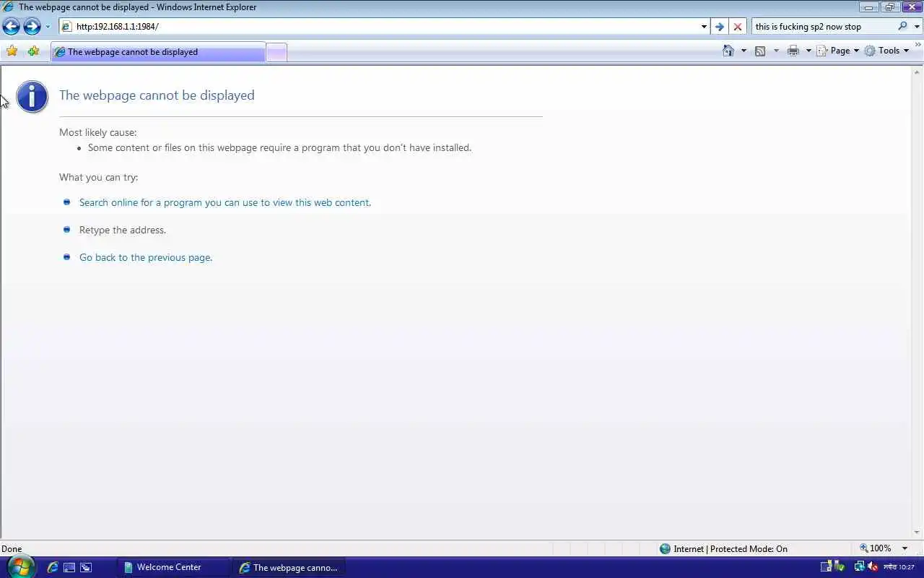Click the RSS Feeds toolbar icon
The width and height of the screenshot is (924, 578).
click(x=760, y=51)
